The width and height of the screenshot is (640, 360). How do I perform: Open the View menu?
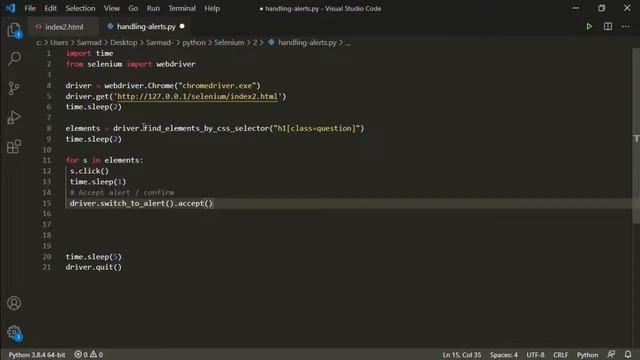tap(111, 8)
